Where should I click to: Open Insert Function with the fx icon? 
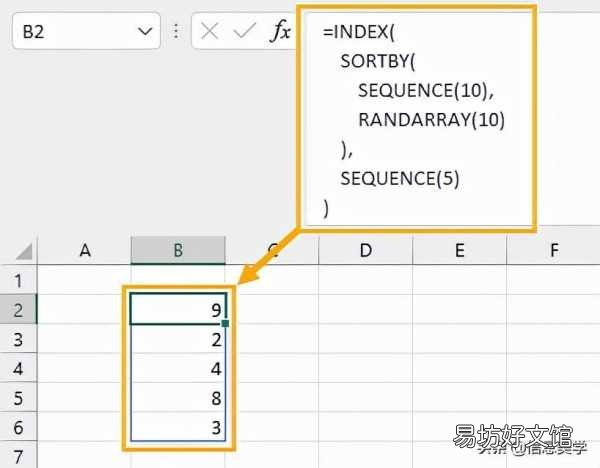[281, 31]
